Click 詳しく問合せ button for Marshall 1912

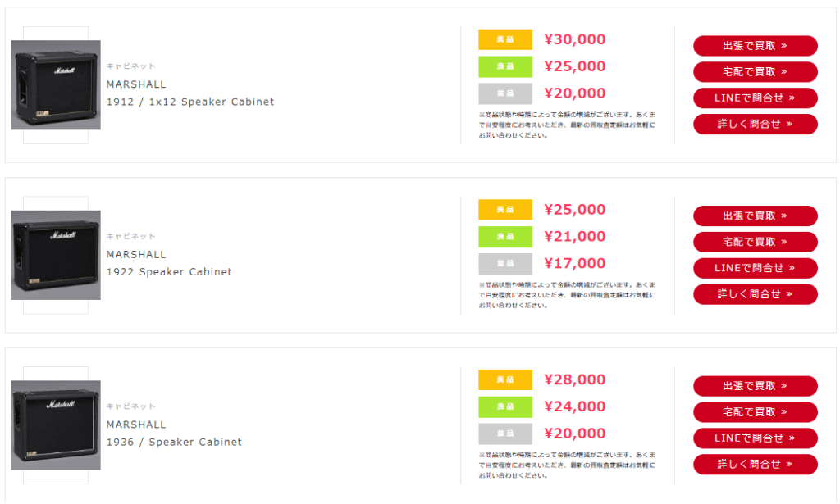coord(755,124)
